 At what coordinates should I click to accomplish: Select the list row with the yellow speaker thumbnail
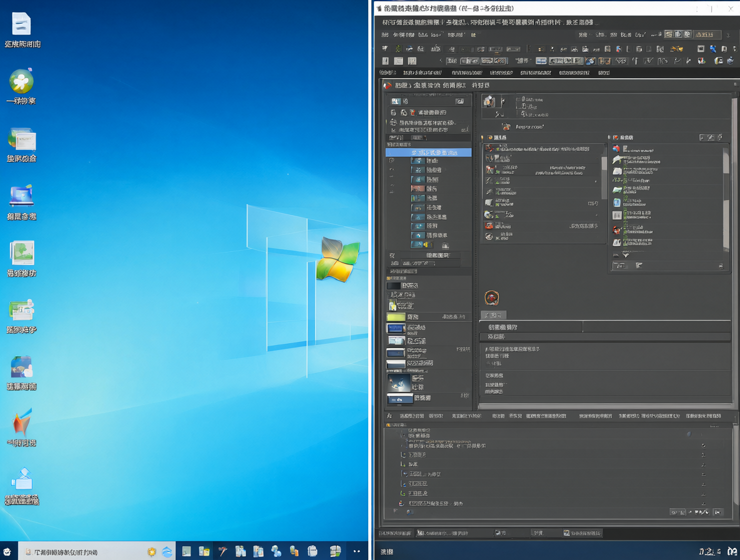(x=429, y=244)
